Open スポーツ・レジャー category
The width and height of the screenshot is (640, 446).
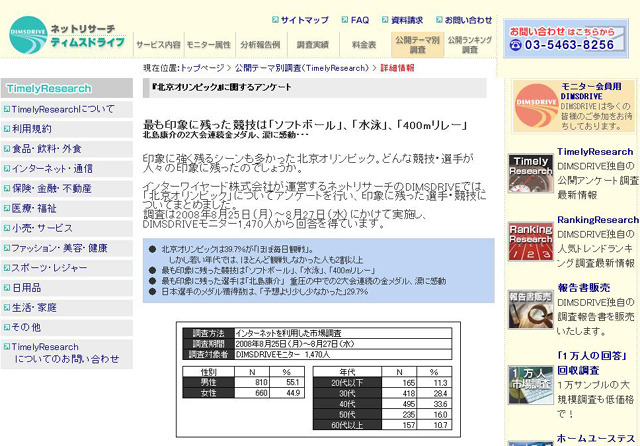click(49, 268)
